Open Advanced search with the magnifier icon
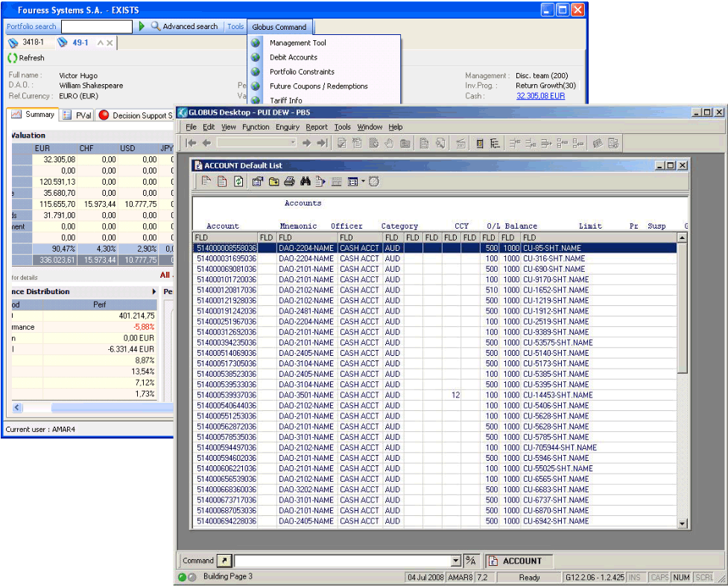 pyautogui.click(x=156, y=27)
